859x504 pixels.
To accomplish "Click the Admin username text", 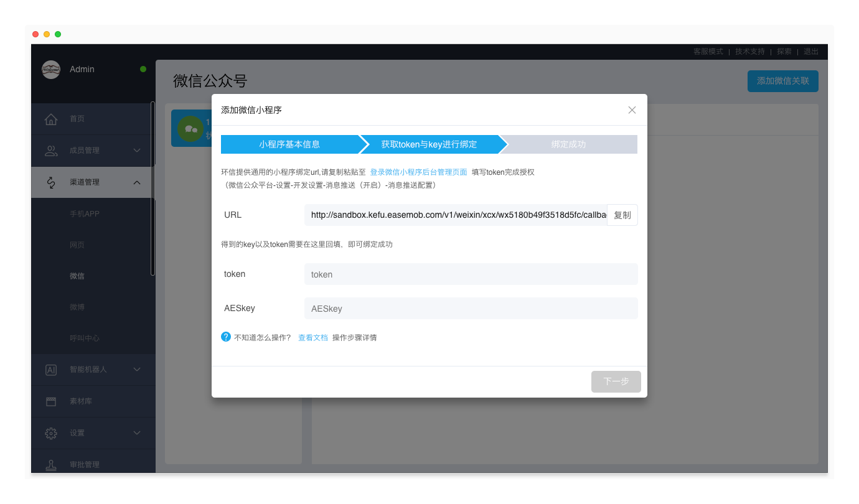I will click(x=82, y=69).
